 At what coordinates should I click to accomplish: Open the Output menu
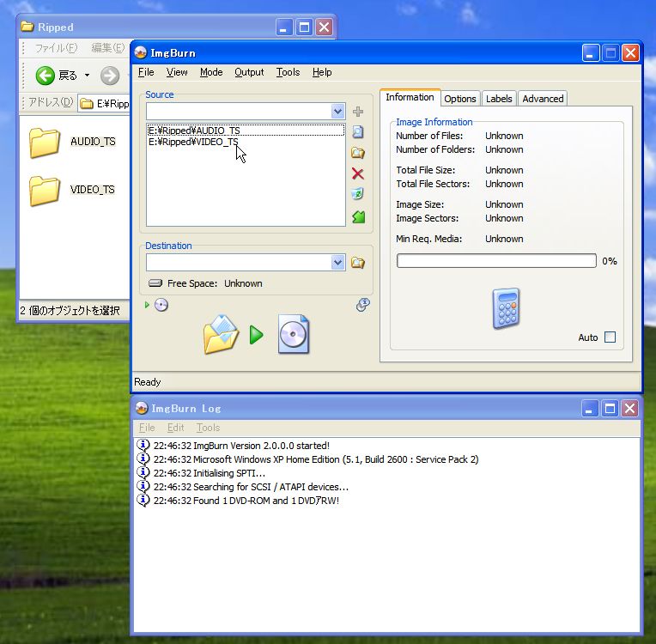[249, 72]
